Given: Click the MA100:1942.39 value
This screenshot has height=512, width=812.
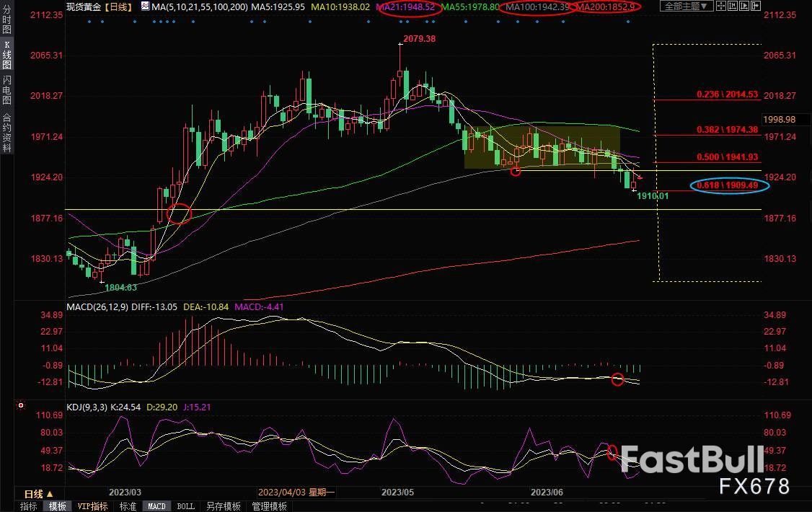Looking at the screenshot, I should click(537, 6).
